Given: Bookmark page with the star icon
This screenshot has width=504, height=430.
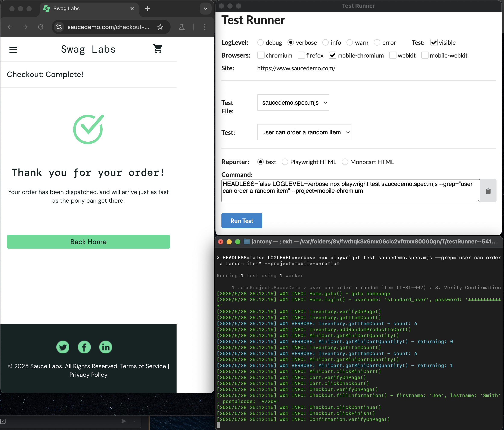Looking at the screenshot, I should [x=160, y=27].
